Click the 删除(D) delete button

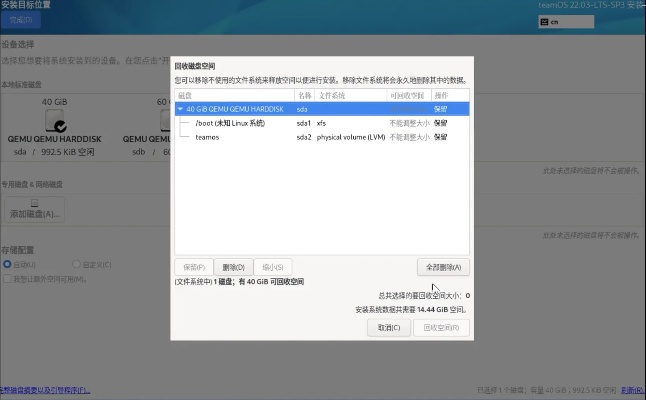click(234, 267)
